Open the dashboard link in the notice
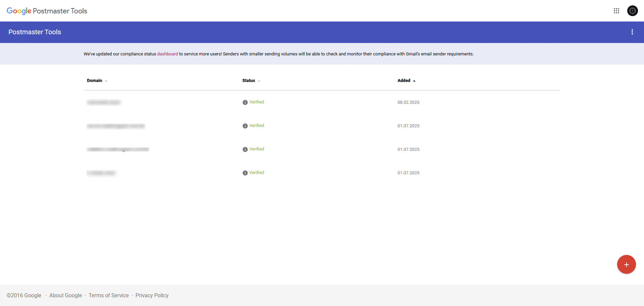 (167, 54)
